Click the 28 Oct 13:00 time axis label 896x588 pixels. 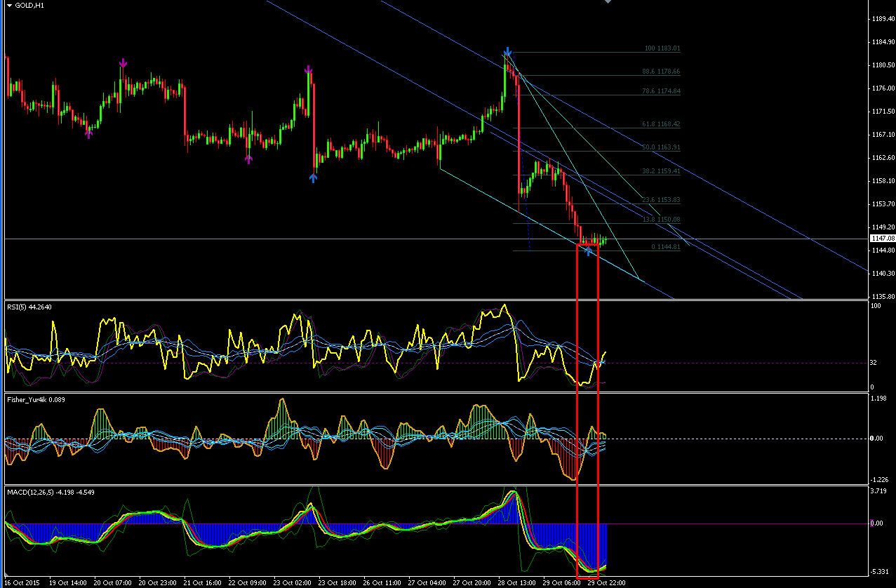516,582
